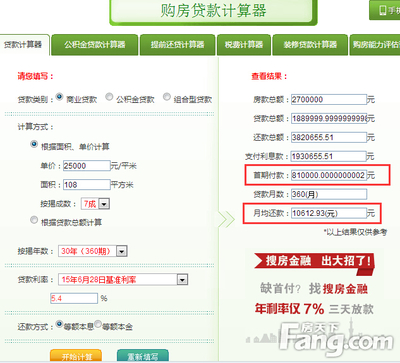This screenshot has width=400, height=363.
Task: Switch to 公积金贷款计算器 tab
Action: coord(95,45)
